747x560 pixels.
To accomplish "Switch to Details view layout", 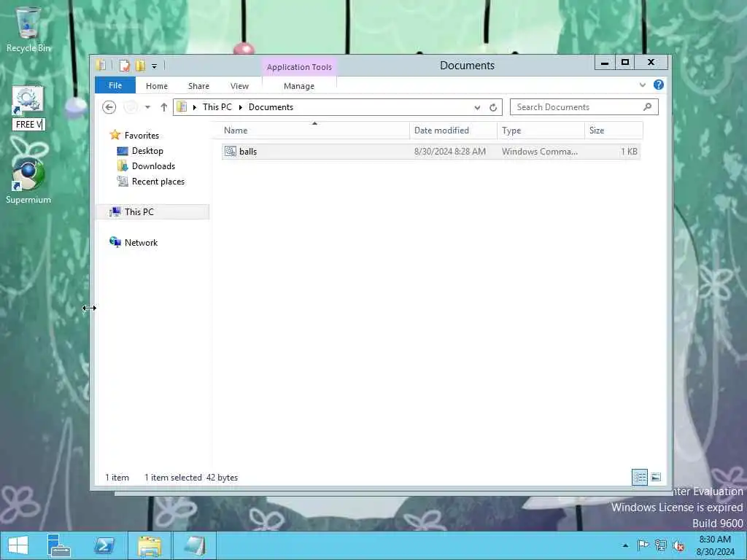I will (x=640, y=477).
